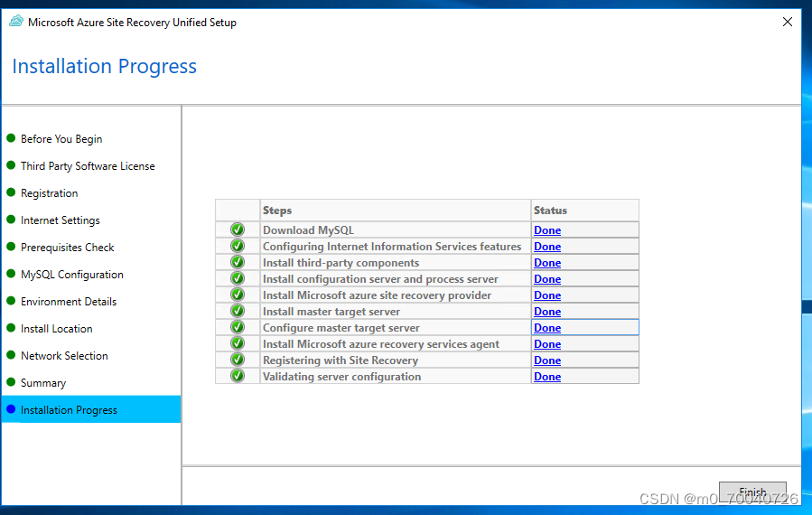
Task: Select MySQL Configuration step in sidebar
Action: point(72,275)
